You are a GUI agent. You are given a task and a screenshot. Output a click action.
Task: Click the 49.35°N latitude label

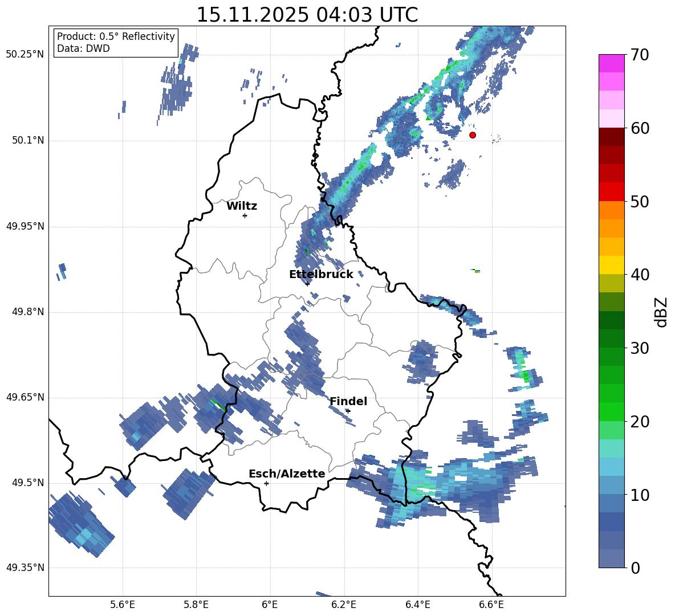(25, 568)
